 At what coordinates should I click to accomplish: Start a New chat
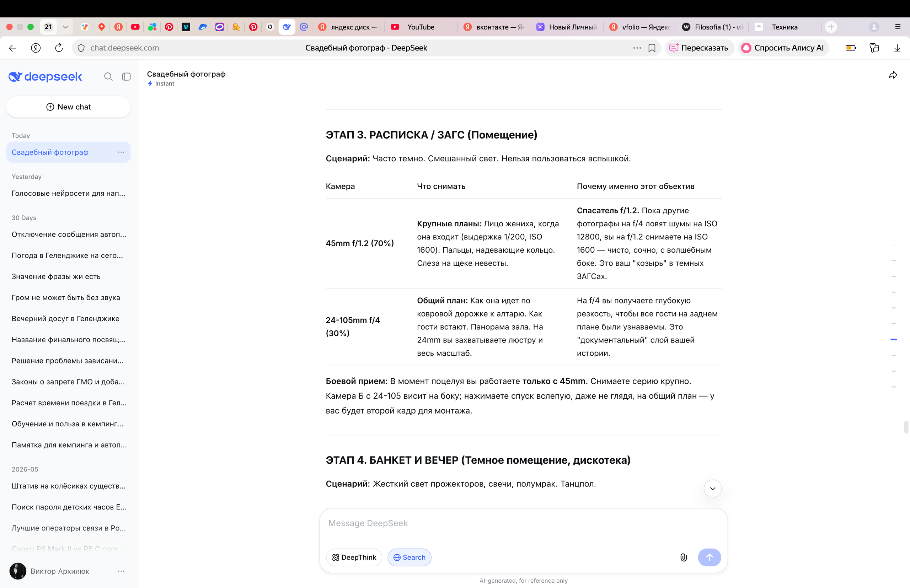click(68, 107)
